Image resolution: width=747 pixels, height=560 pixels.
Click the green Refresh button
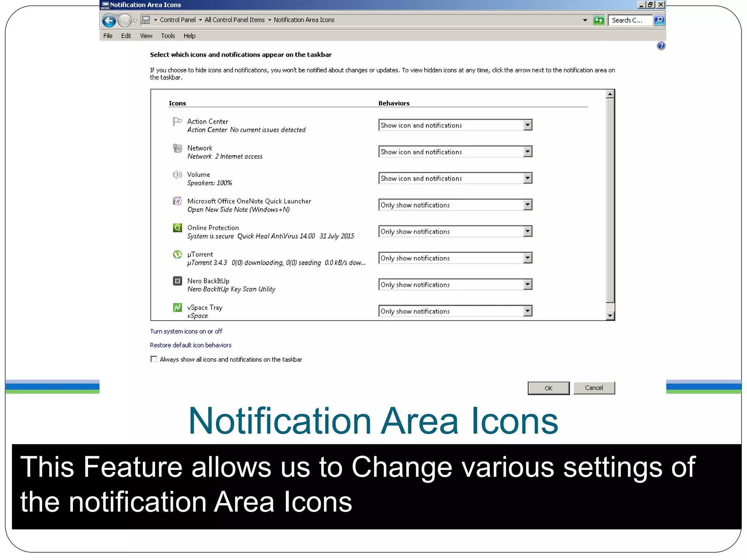(x=599, y=20)
